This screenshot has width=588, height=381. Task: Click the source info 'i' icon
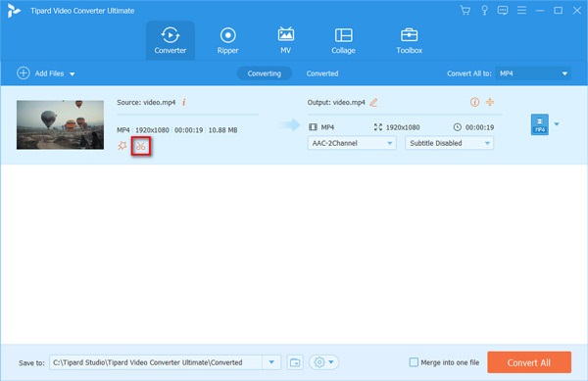click(184, 102)
